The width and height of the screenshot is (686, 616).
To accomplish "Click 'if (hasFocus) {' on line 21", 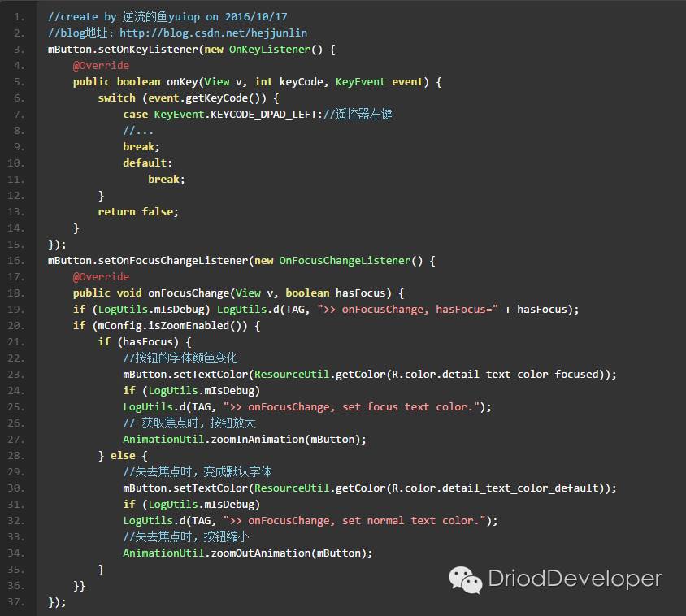I will coord(145,341).
